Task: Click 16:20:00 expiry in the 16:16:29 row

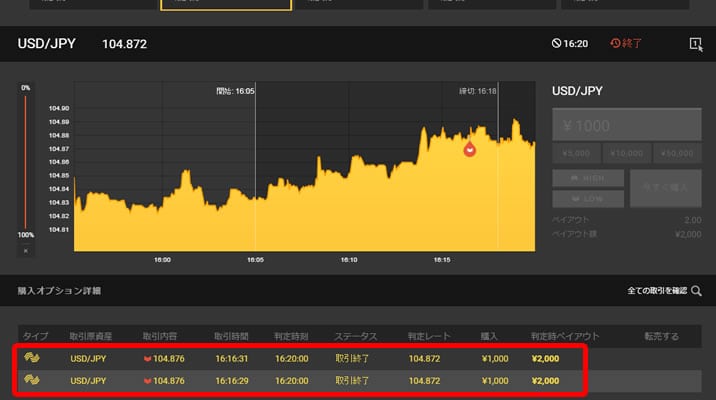Action: [x=291, y=381]
